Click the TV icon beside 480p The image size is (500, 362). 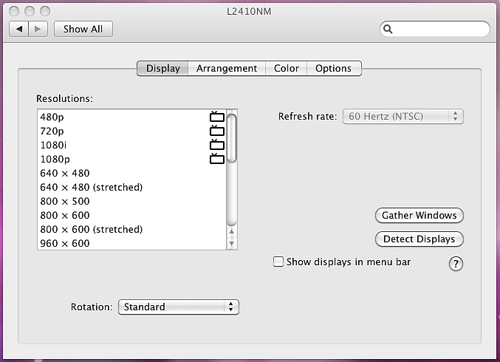(217, 117)
